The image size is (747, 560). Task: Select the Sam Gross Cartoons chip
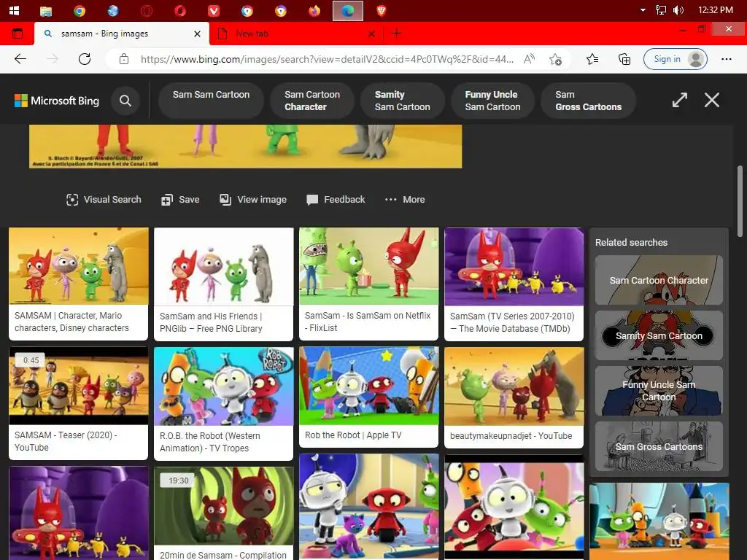pos(589,101)
